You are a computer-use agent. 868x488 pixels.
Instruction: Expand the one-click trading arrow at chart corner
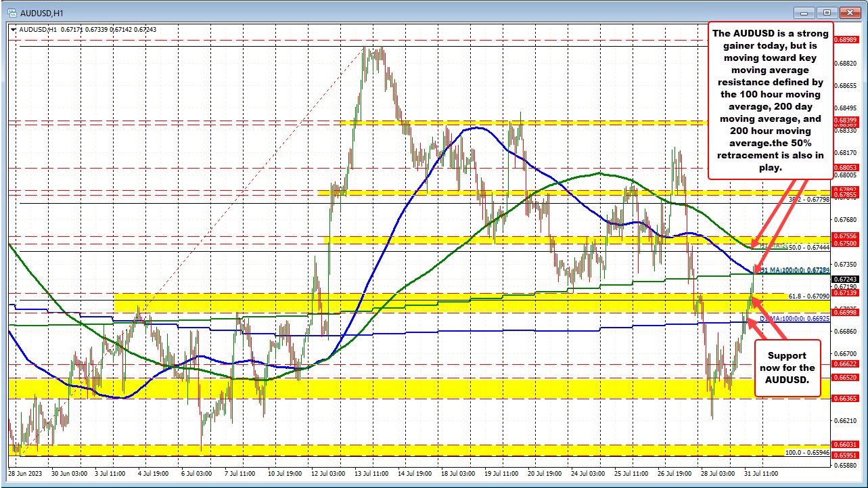12,29
